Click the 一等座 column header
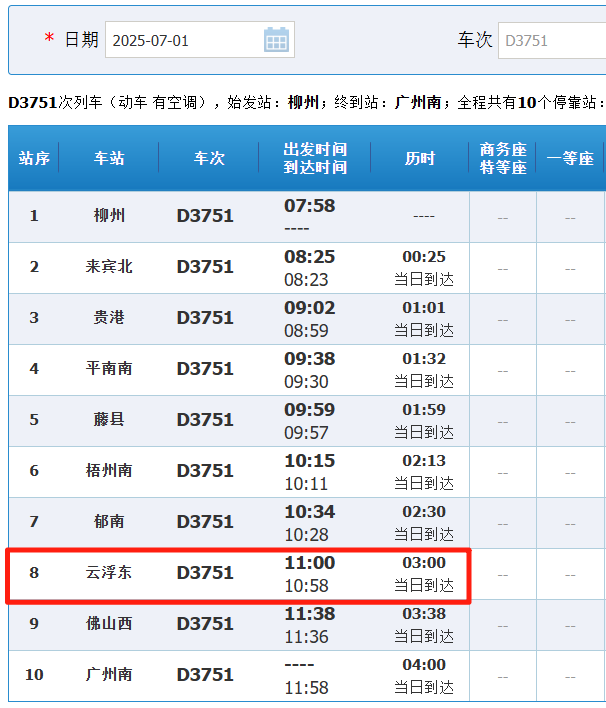606x708 pixels. pos(570,158)
